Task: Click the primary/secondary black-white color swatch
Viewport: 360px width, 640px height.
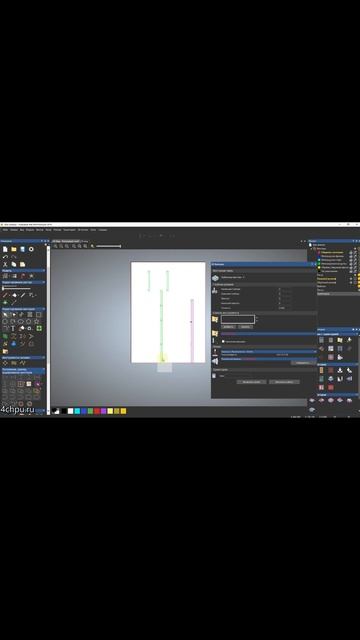Action: pos(56,411)
